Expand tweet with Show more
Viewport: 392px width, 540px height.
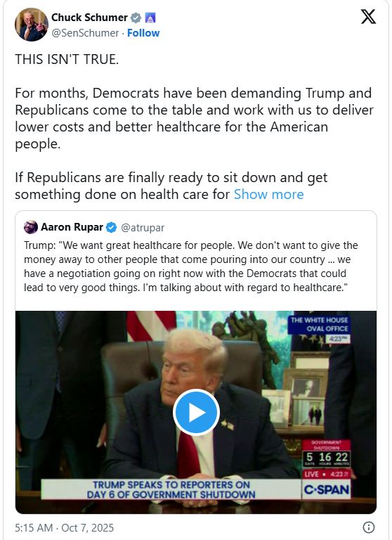(x=269, y=194)
